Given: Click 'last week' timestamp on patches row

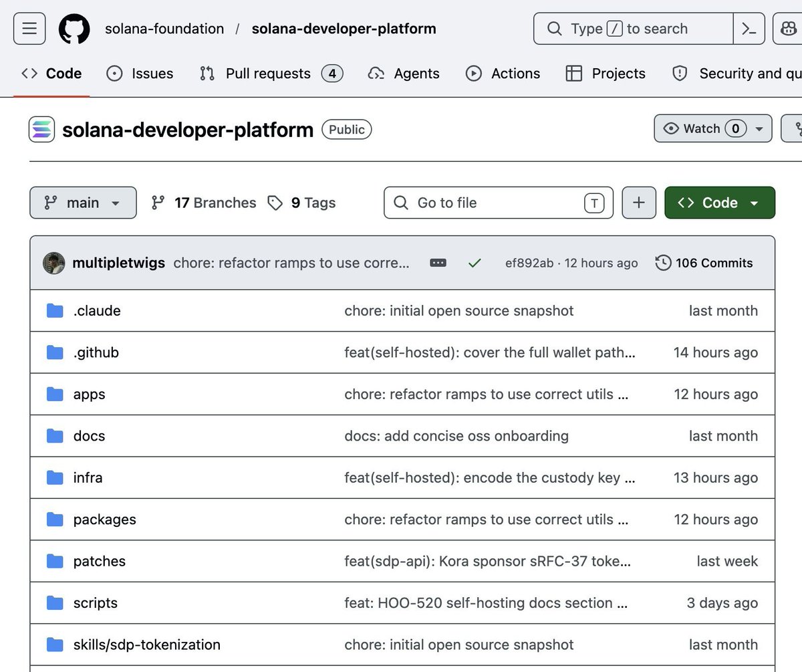Looking at the screenshot, I should click(x=727, y=562).
